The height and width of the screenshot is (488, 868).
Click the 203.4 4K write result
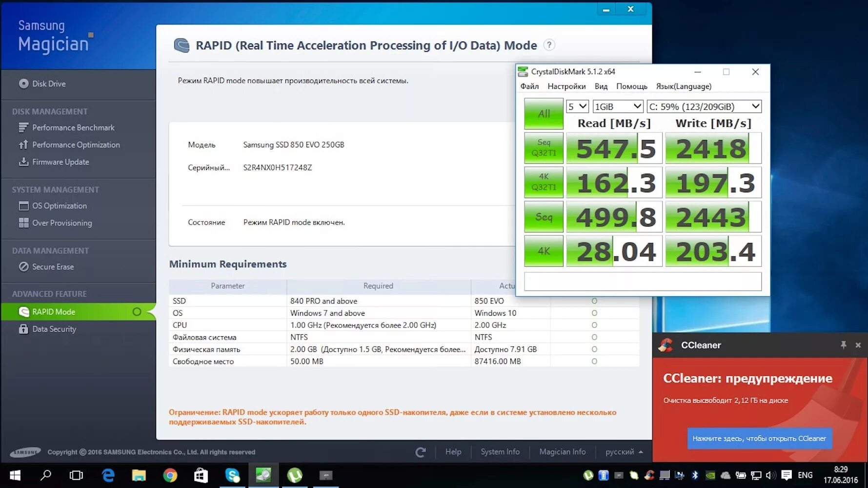pos(713,251)
